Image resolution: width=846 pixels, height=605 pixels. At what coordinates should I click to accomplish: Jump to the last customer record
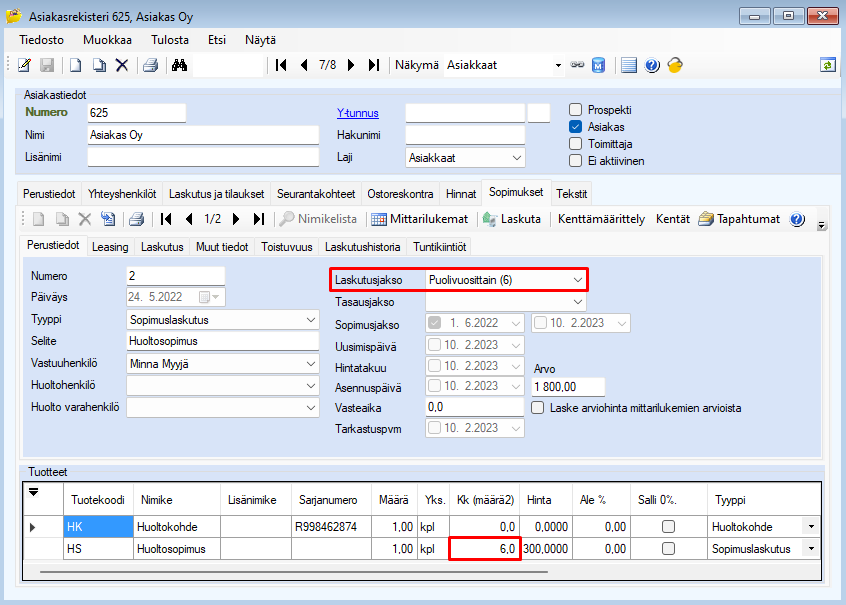coord(374,65)
